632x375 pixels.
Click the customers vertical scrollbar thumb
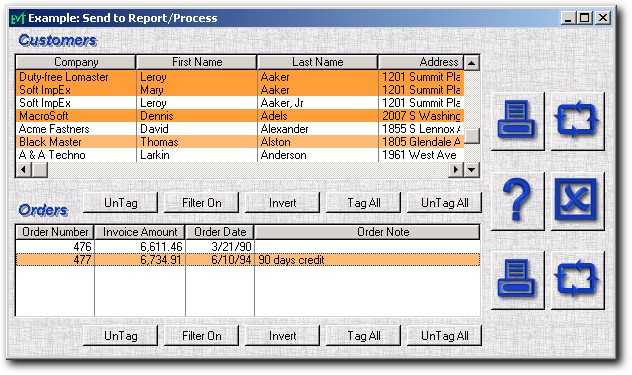[472, 136]
